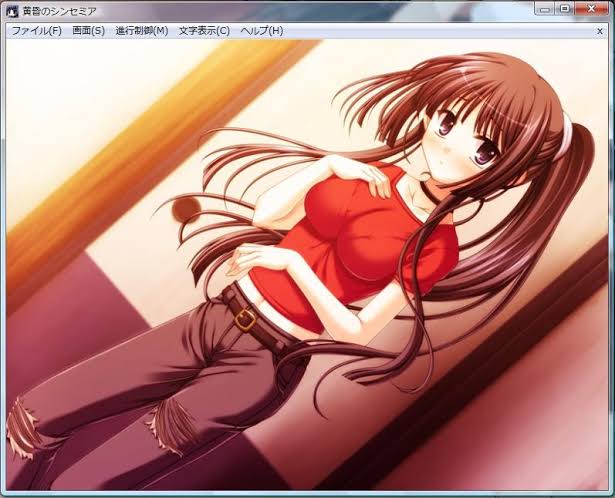This screenshot has width=615, height=498.
Task: Click the small x at menu bar end
Action: point(599,31)
